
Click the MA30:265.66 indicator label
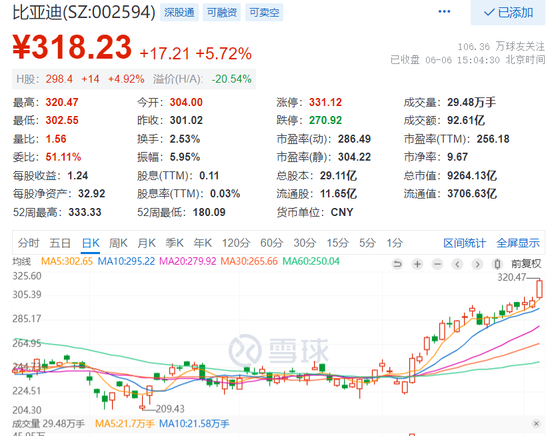tap(249, 261)
